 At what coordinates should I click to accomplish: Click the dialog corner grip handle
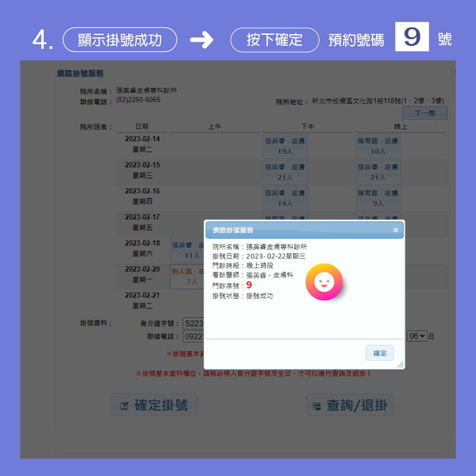400,365
